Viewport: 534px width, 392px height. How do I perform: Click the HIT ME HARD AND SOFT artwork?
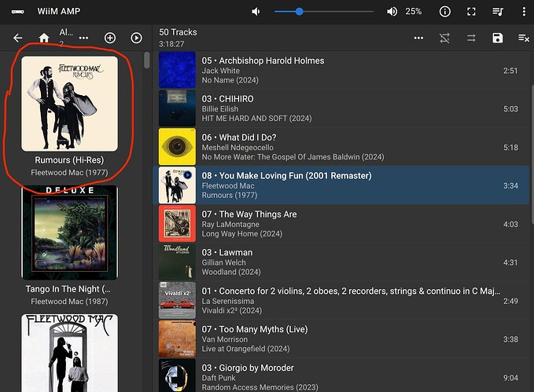177,108
